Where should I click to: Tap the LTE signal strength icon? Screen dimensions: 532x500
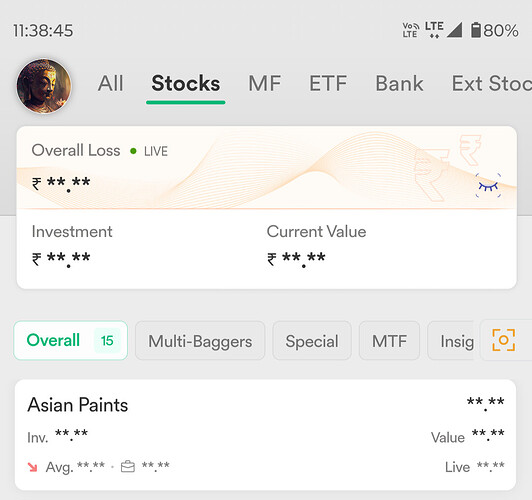click(454, 30)
